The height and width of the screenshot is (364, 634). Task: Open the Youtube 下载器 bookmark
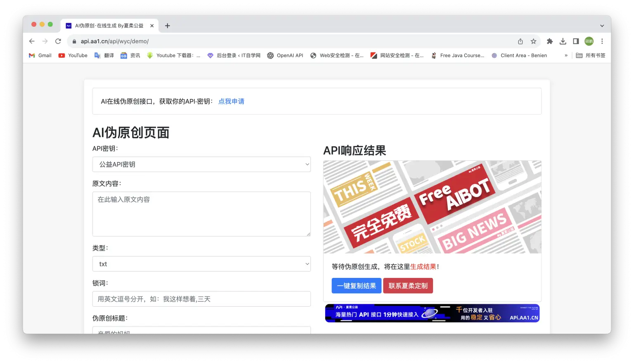pos(173,55)
